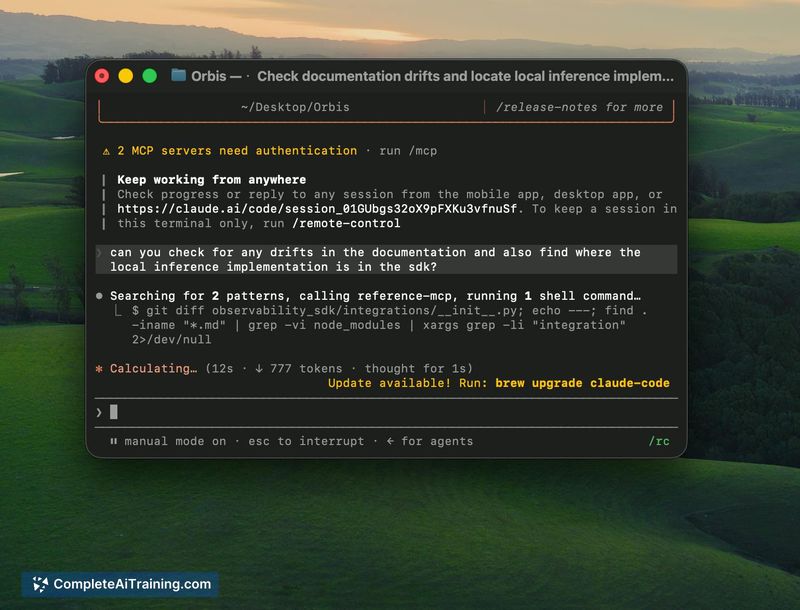Click 'brew upgrade claude-code' command

[582, 383]
